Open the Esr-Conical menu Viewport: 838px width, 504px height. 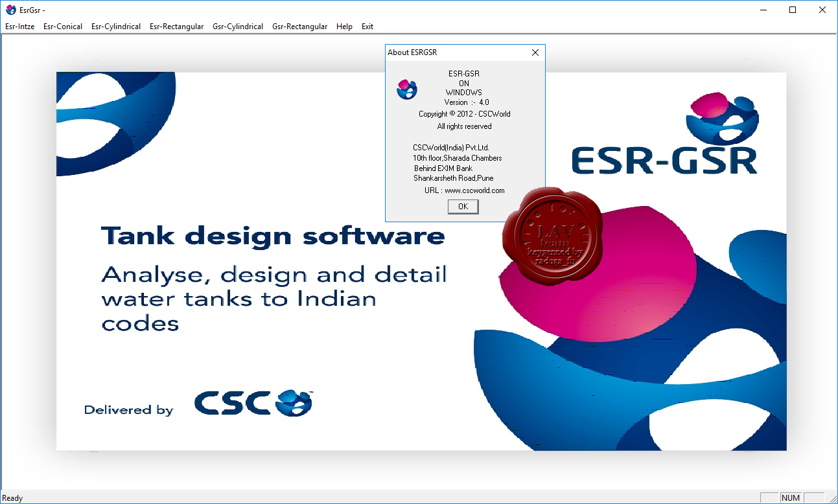click(63, 27)
